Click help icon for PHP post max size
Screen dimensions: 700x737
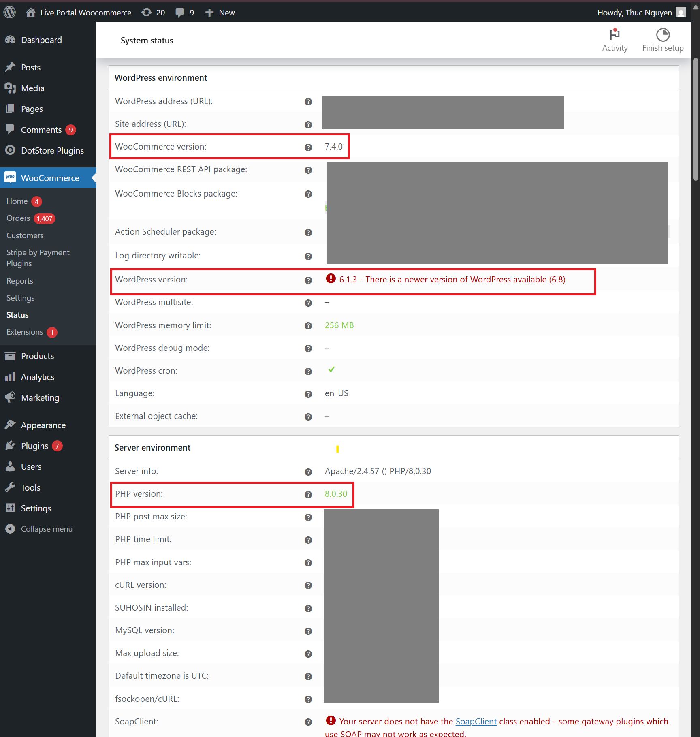(x=308, y=517)
